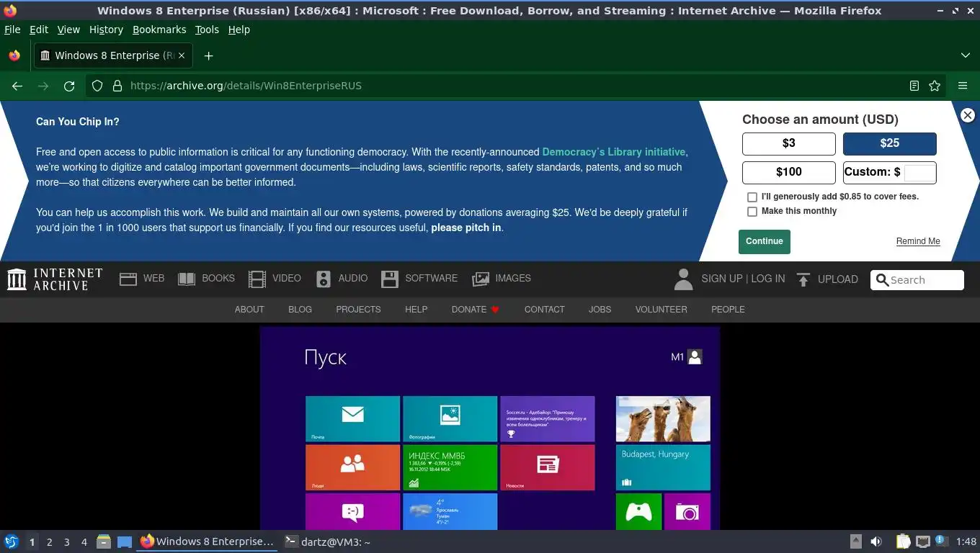Click PROJECTS in archive sub-navigation
This screenshot has height=553, width=980.
click(x=358, y=310)
